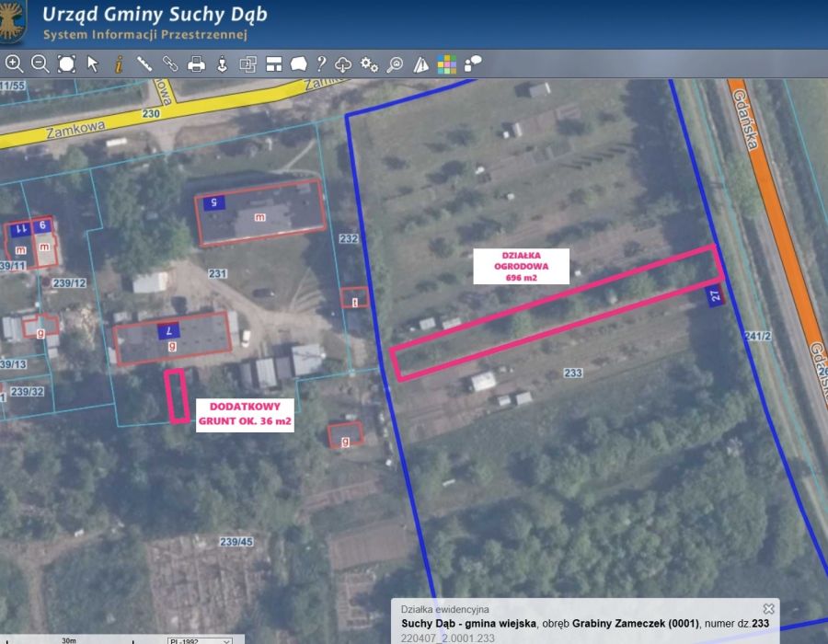Close the Działka ewidencyjna info popup
The image size is (828, 644).
768,609
